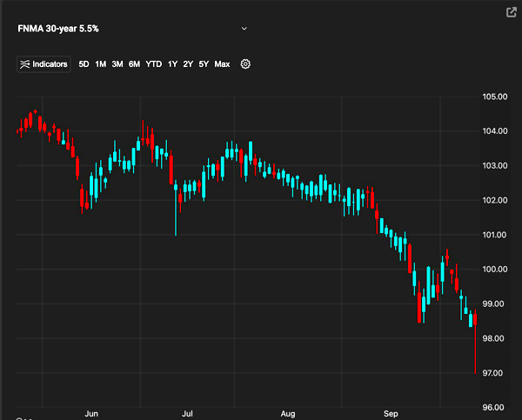Select the 5D time range

pyautogui.click(x=84, y=64)
